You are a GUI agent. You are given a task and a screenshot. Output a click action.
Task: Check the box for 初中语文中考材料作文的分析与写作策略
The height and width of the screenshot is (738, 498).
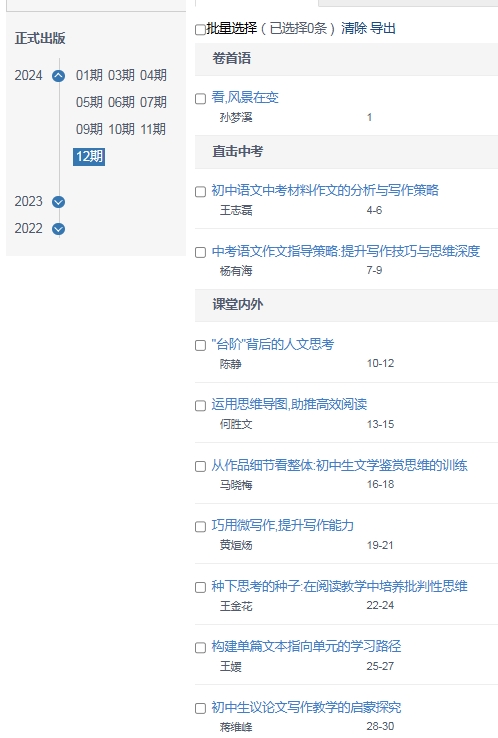(201, 192)
